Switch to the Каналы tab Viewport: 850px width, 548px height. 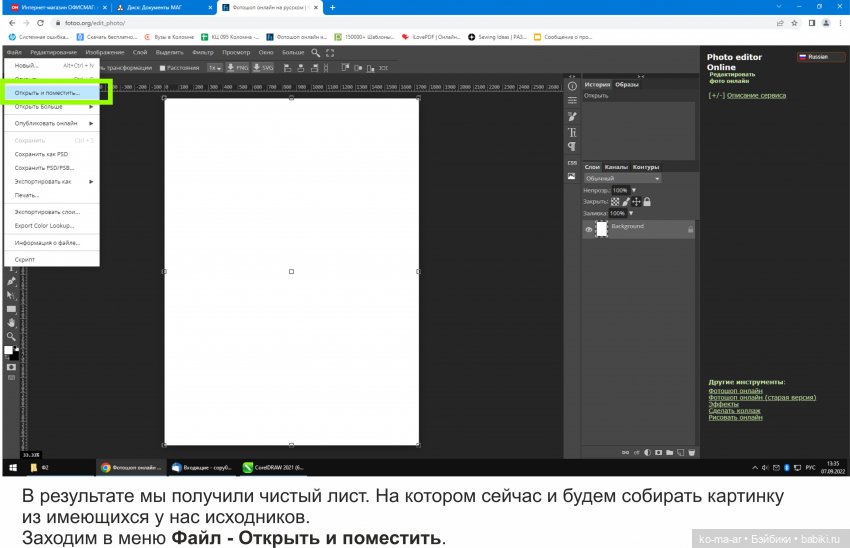616,167
